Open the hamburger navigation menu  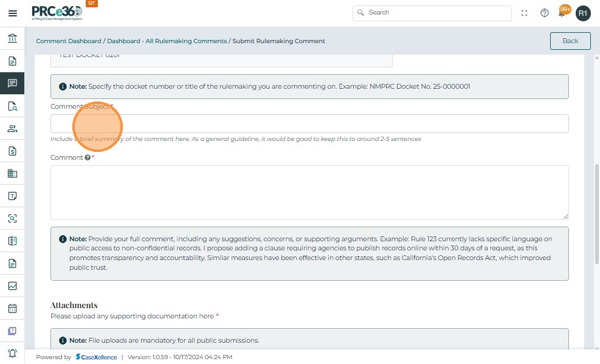tap(12, 13)
